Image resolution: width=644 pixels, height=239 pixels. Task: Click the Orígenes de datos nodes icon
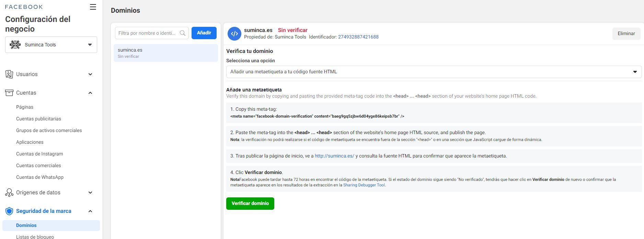point(9,193)
